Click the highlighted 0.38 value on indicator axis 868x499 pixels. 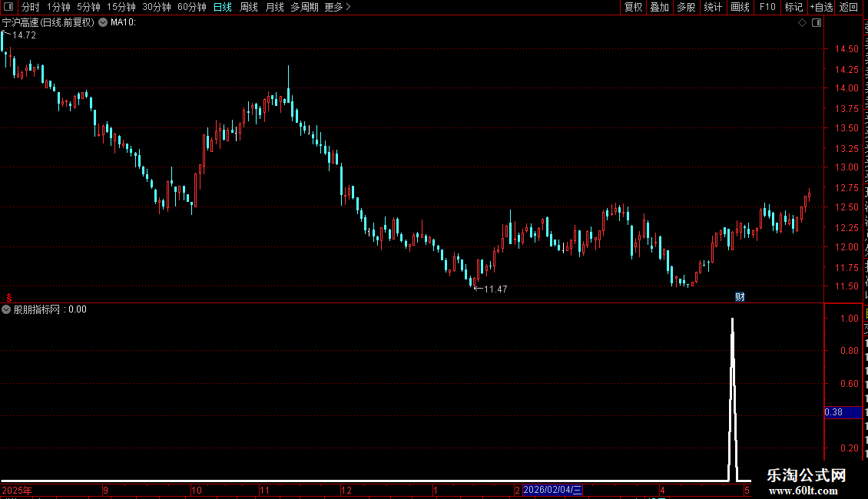coord(843,412)
